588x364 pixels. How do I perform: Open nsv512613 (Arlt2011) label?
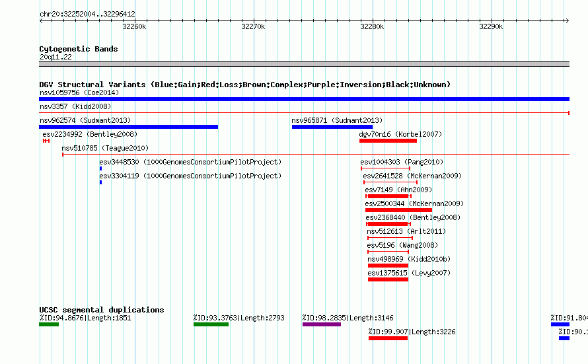point(406,231)
